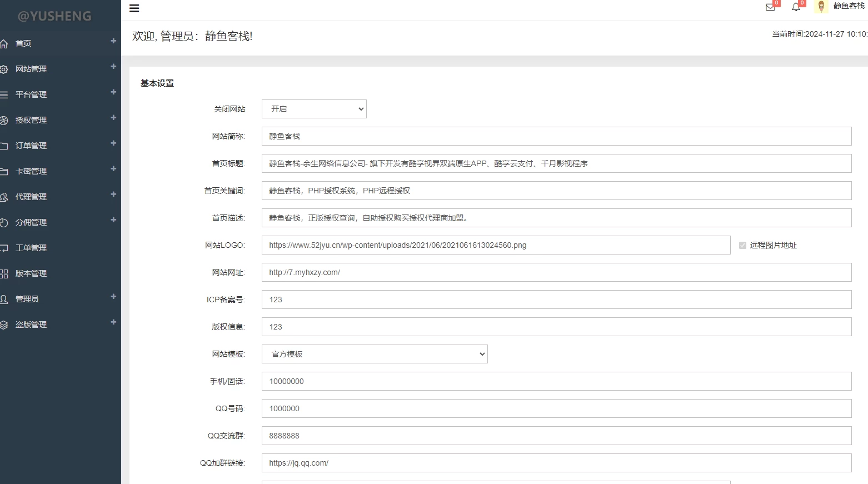Expand 订单管理 using its plus sign
This screenshot has height=484, width=868.
[113, 143]
